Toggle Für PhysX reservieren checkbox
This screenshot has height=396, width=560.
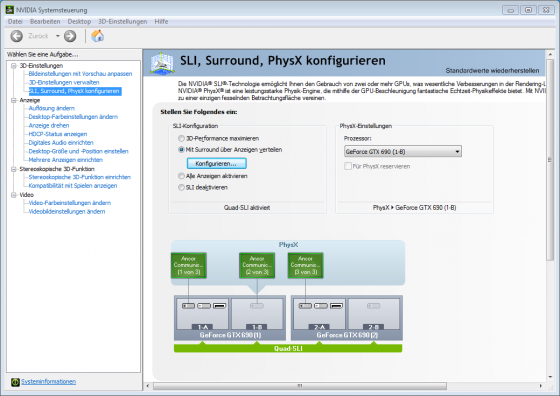(348, 166)
